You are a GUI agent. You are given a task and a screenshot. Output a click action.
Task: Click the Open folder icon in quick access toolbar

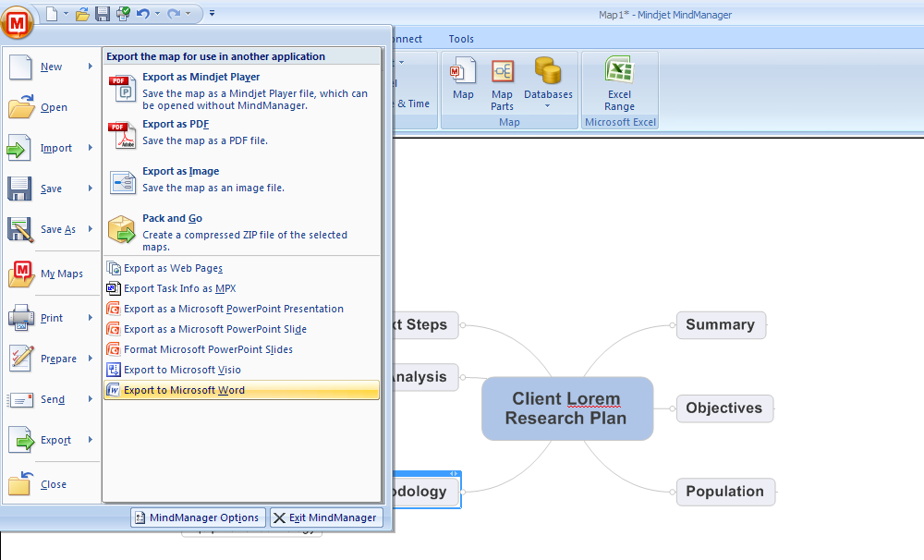[x=82, y=14]
